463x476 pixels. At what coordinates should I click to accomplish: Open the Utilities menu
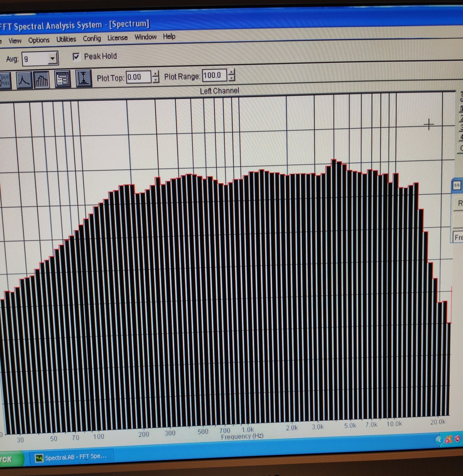[66, 39]
